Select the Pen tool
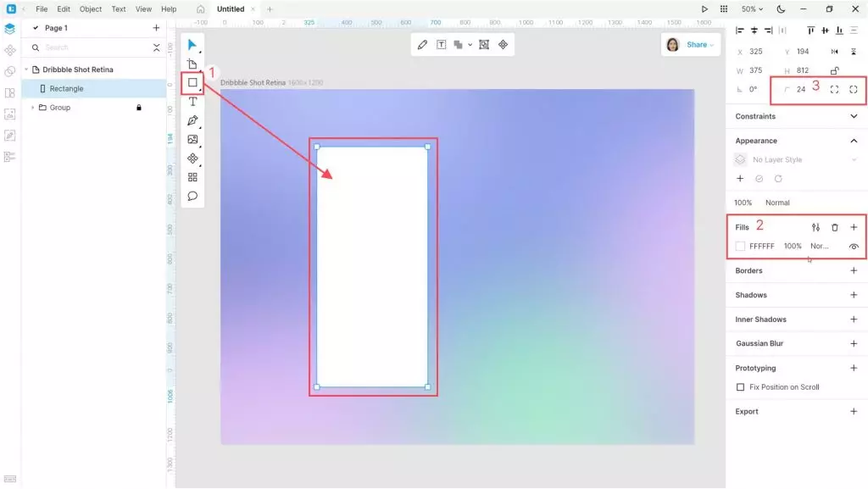 pyautogui.click(x=192, y=120)
